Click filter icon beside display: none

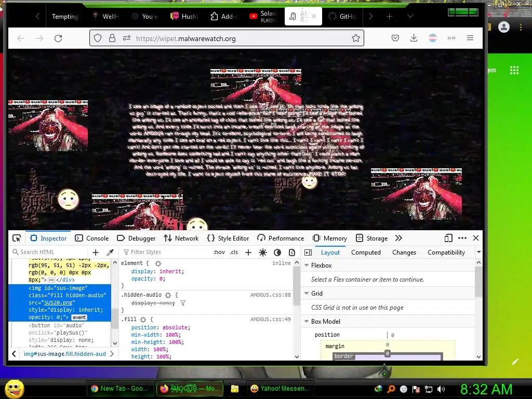click(x=182, y=303)
